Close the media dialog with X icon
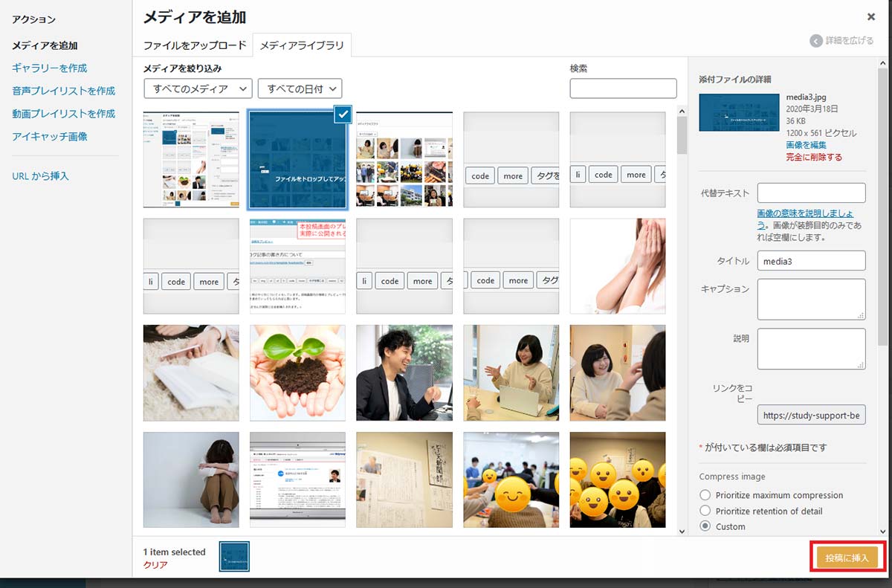This screenshot has height=588, width=892. (870, 16)
